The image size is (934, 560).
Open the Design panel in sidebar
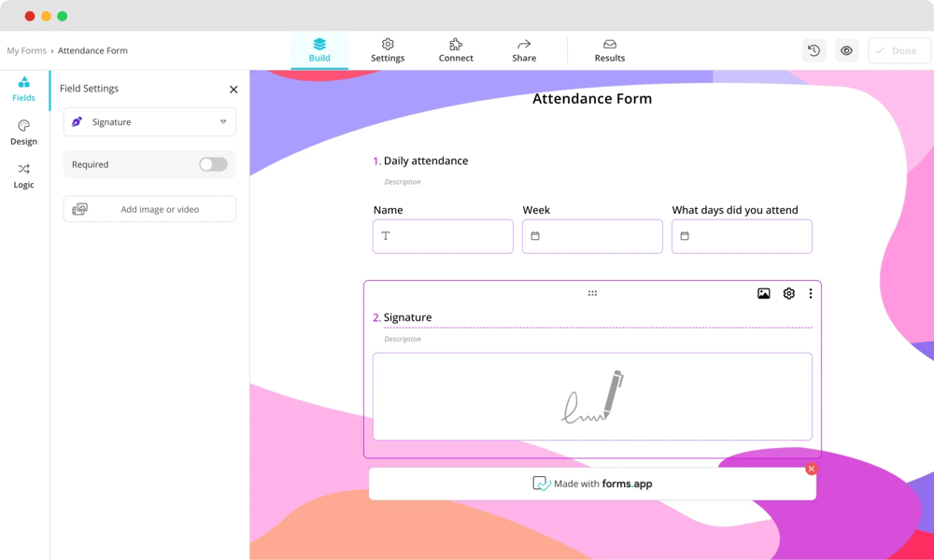click(23, 133)
